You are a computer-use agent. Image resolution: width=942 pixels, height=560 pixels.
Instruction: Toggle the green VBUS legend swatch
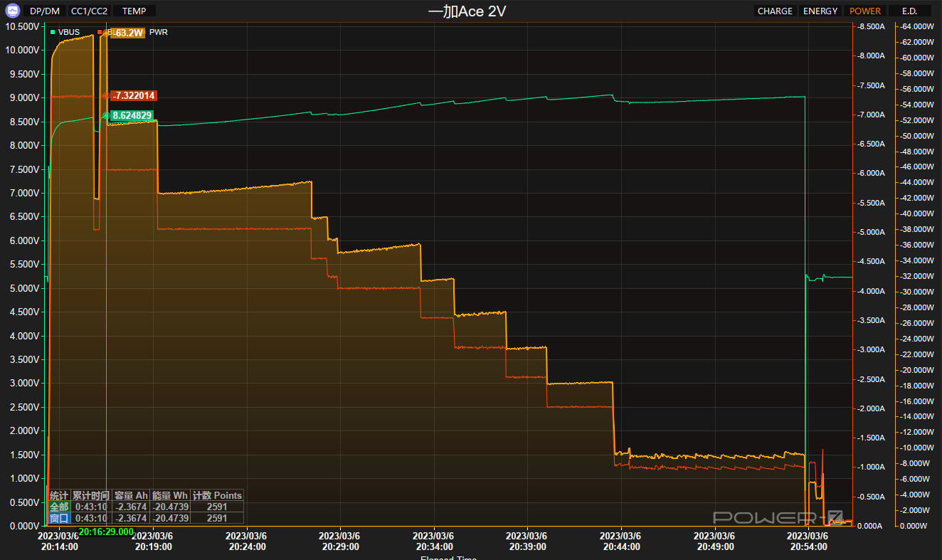53,32
